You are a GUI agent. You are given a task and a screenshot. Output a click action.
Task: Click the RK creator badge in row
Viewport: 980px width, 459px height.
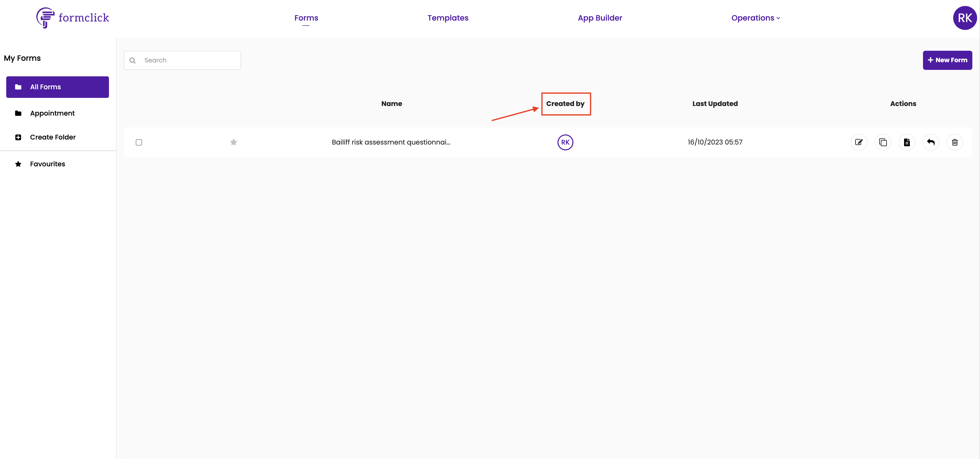click(565, 142)
